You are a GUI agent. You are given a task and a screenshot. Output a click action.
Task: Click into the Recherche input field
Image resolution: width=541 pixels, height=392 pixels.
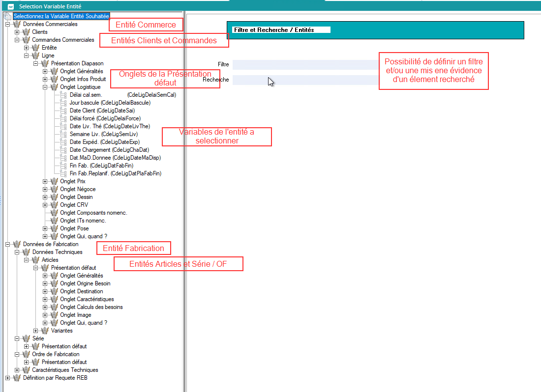click(x=305, y=80)
